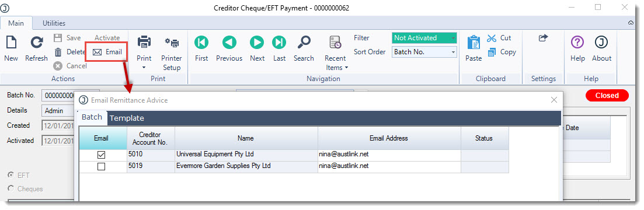Open the Recent Items menu

tap(336, 53)
